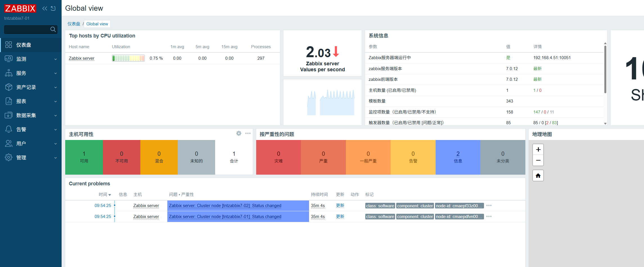The image size is (644, 267).
Task: Click Global view breadcrumb link
Action: point(97,24)
